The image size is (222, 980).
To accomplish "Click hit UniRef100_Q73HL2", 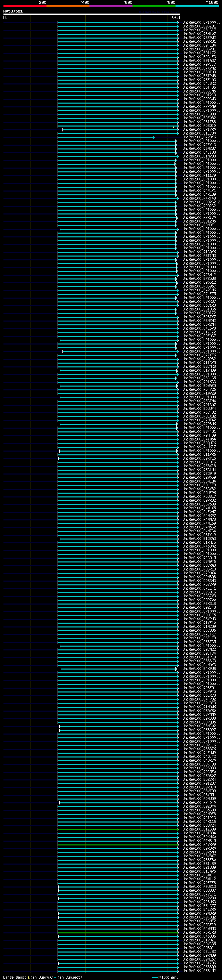I will click(x=199, y=275).
